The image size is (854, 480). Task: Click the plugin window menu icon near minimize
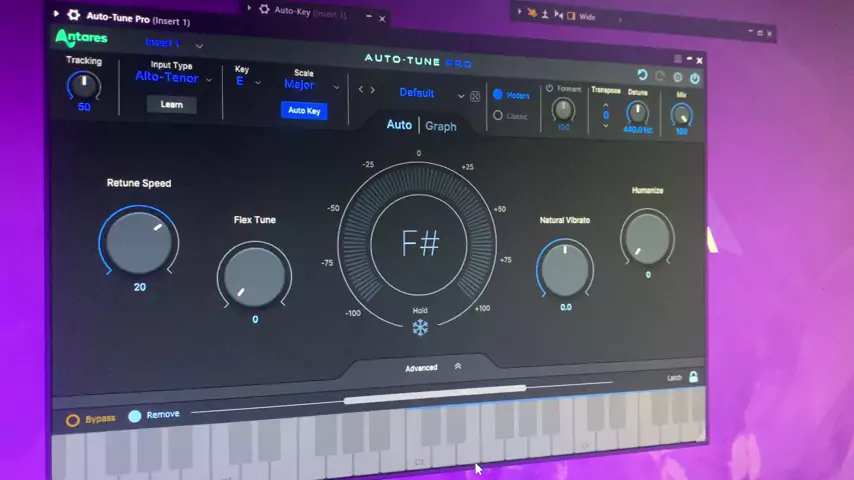678,58
